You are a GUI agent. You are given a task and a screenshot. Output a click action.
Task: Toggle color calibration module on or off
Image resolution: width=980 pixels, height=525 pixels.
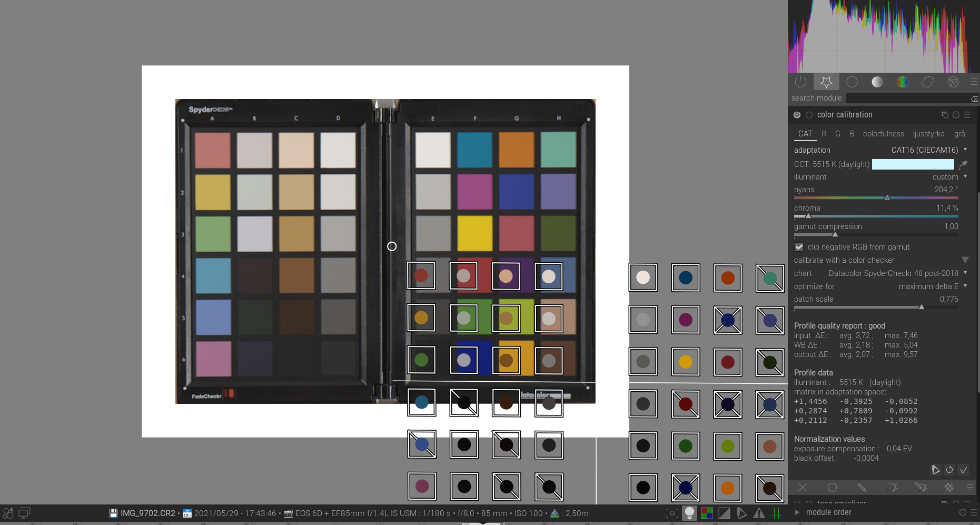click(797, 115)
